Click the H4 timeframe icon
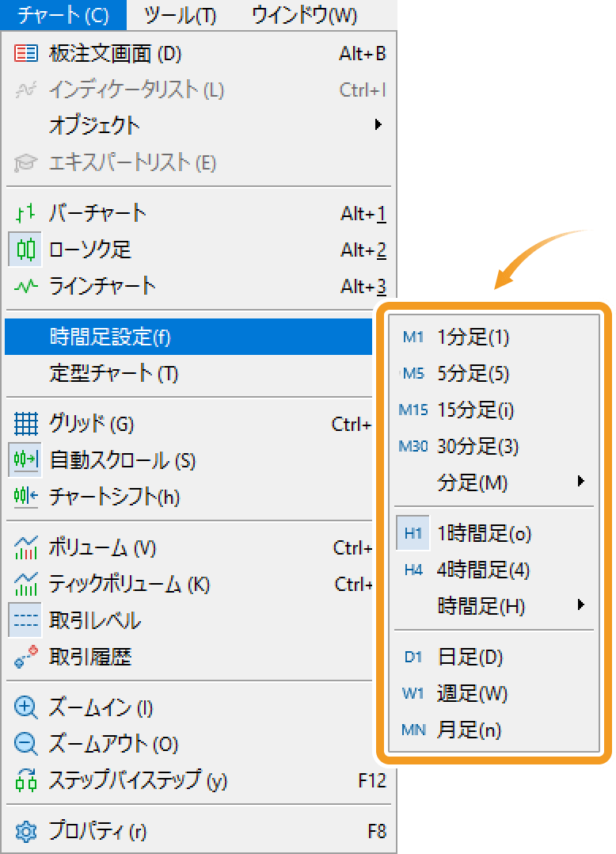The width and height of the screenshot is (616, 854). (413, 570)
